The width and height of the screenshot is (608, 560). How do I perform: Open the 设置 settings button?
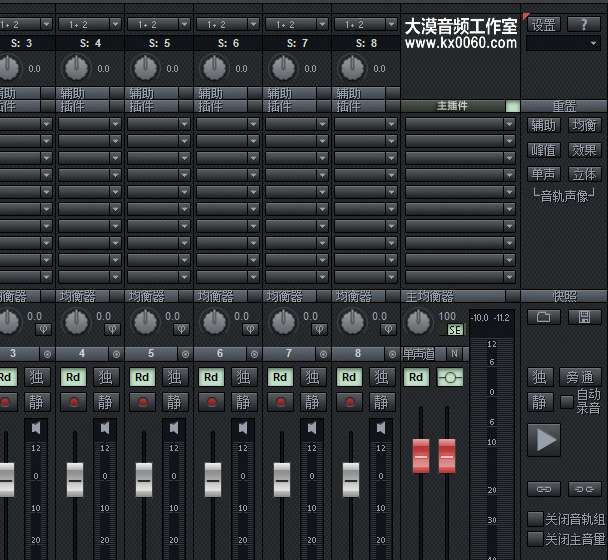[544, 24]
